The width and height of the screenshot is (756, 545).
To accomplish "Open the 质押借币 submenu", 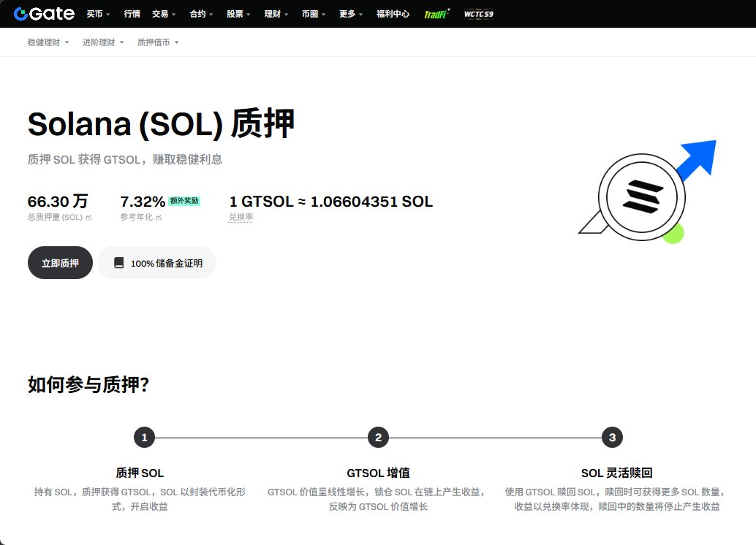I will [x=158, y=42].
